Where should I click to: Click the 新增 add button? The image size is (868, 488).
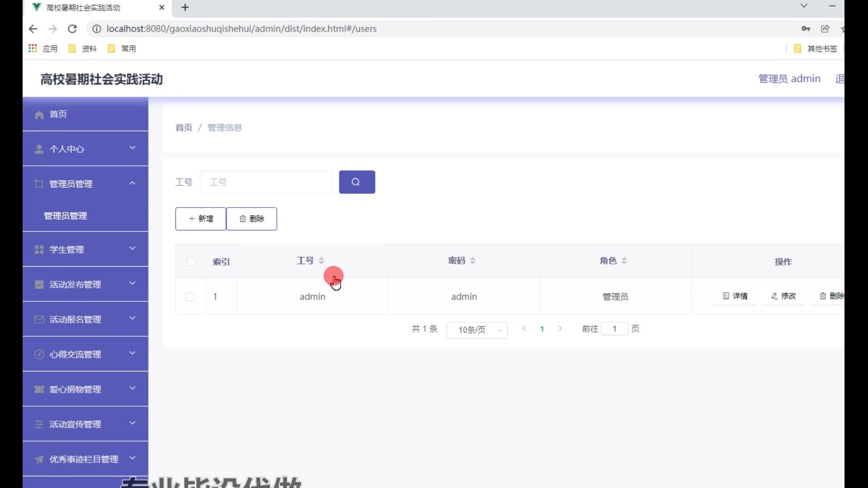pos(200,219)
